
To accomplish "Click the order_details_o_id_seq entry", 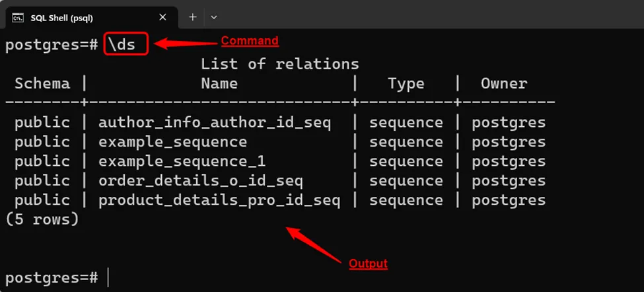I will tap(200, 180).
